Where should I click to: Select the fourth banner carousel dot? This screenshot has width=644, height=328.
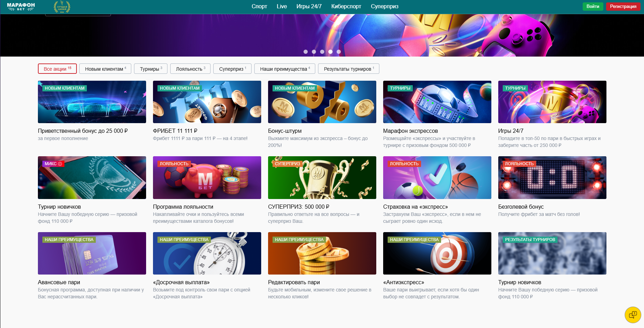tap(330, 52)
